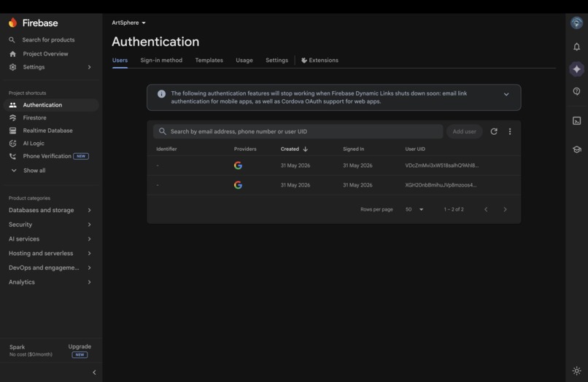Go to next page of users

pos(505,209)
